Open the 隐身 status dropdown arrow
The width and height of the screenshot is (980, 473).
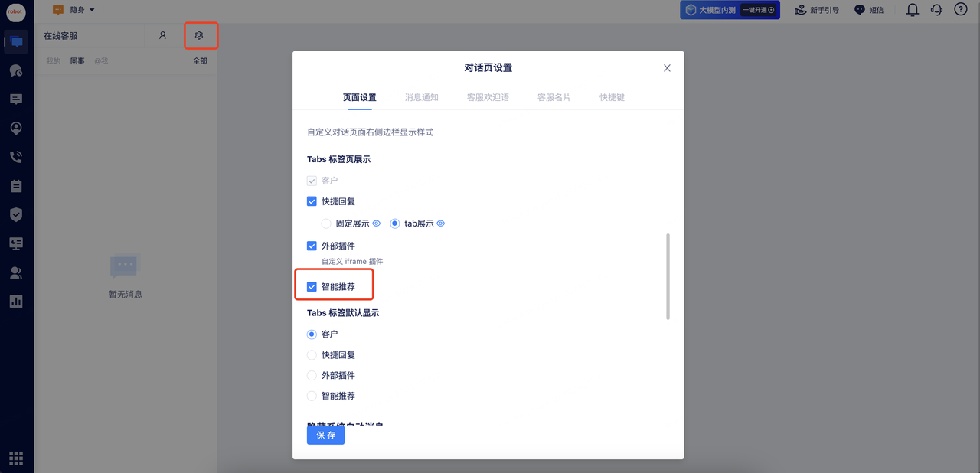[x=92, y=11]
